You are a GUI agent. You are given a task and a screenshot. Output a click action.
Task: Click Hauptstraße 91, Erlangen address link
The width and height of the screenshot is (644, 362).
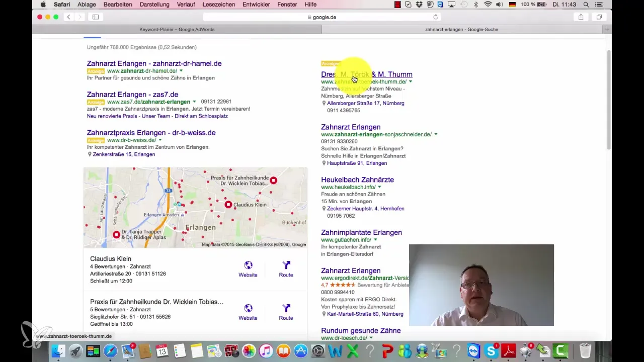(357, 163)
